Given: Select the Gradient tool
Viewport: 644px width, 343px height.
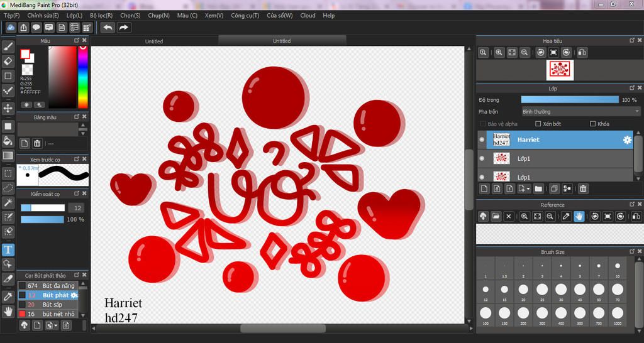Looking at the screenshot, I should (8, 156).
